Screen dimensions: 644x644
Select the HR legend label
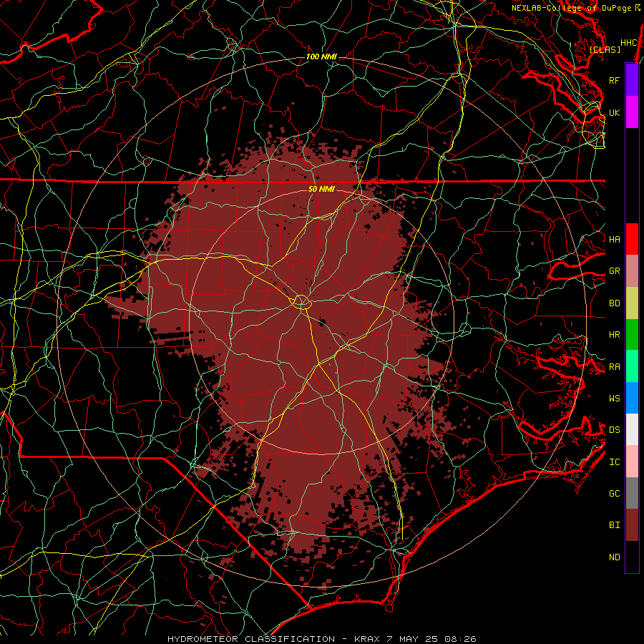614,335
